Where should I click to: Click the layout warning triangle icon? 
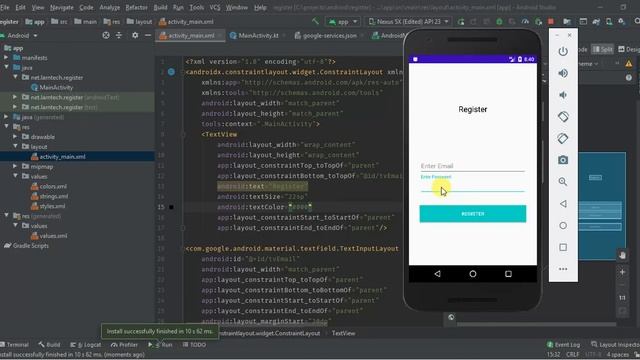click(629, 64)
